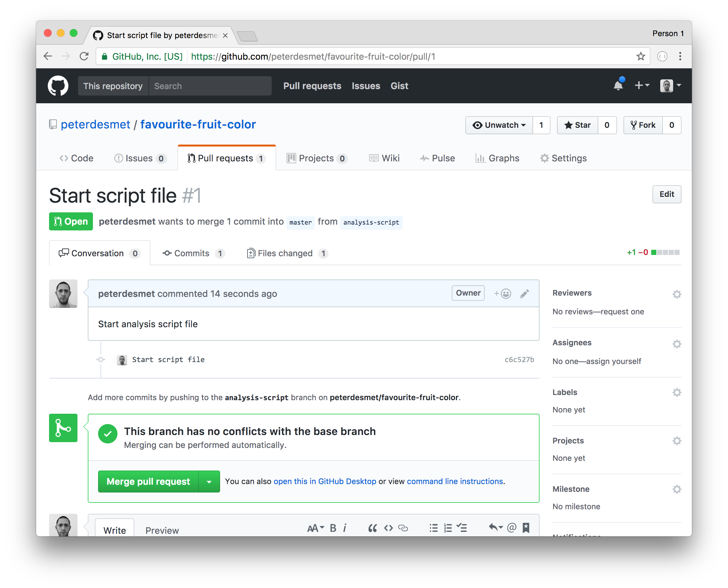Viewport: 728px width, 588px height.
Task: Open the notifications bell
Action: point(618,86)
